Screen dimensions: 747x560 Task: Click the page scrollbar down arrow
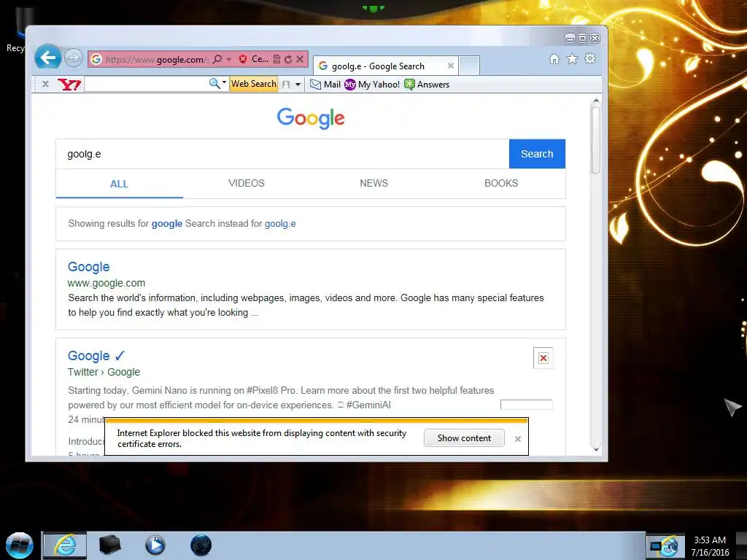coord(595,449)
